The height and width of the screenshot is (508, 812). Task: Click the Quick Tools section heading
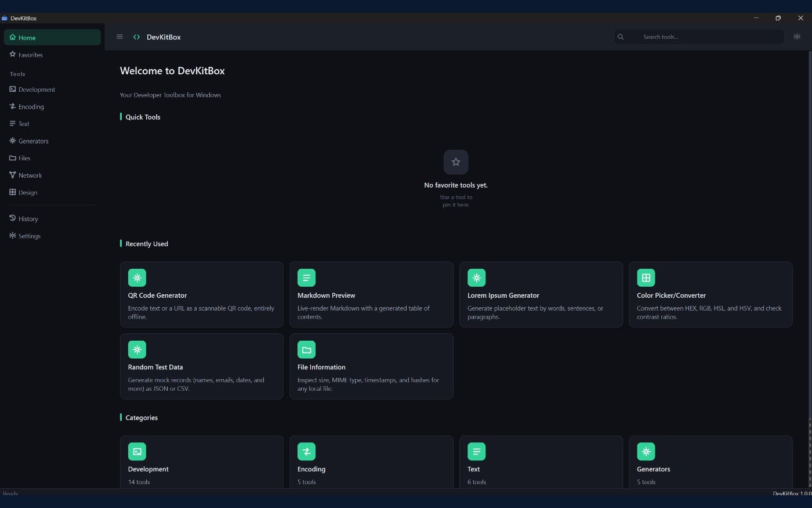click(143, 117)
